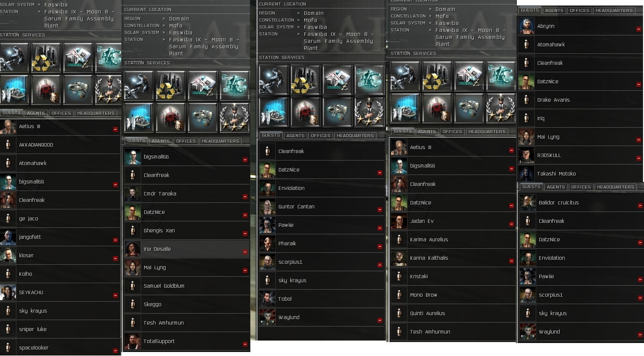This screenshot has height=356, width=644.
Task: Select Headquarters tab in panel listing Skeggo
Action: click(x=220, y=141)
